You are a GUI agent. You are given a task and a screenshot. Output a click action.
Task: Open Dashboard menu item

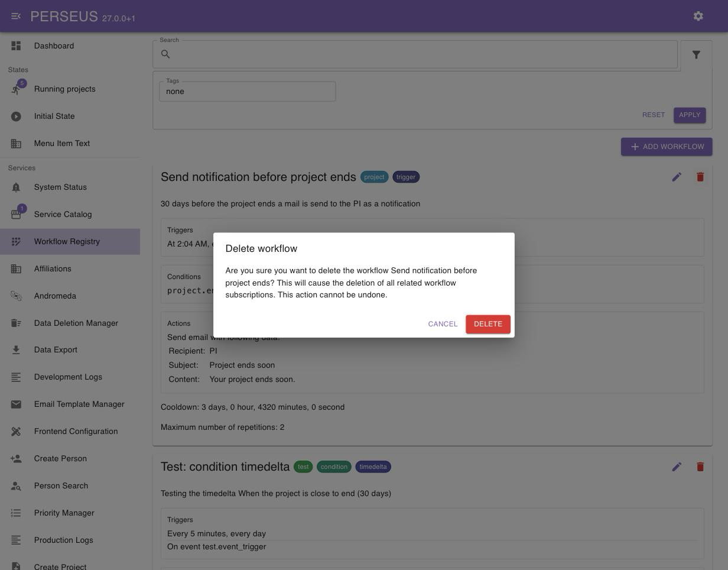tap(70, 46)
